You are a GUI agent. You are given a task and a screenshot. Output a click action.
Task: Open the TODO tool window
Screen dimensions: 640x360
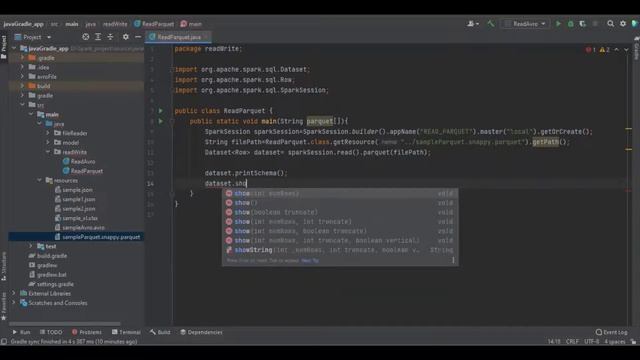click(51, 332)
